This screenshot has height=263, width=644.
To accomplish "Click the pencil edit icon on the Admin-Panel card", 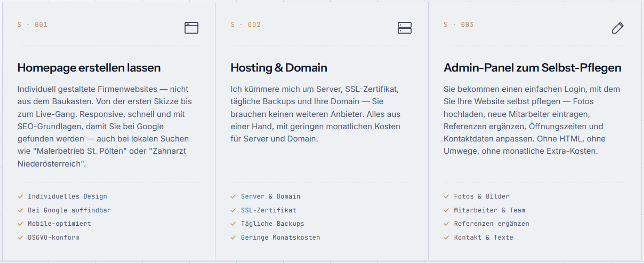I will point(618,28).
